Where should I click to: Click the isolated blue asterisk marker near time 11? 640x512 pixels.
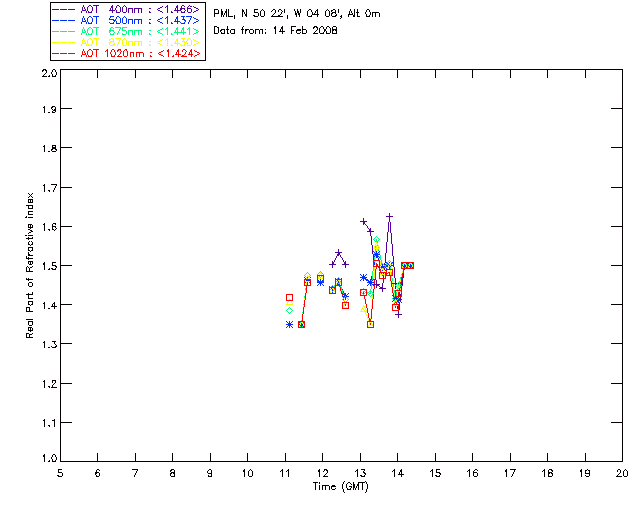point(289,325)
